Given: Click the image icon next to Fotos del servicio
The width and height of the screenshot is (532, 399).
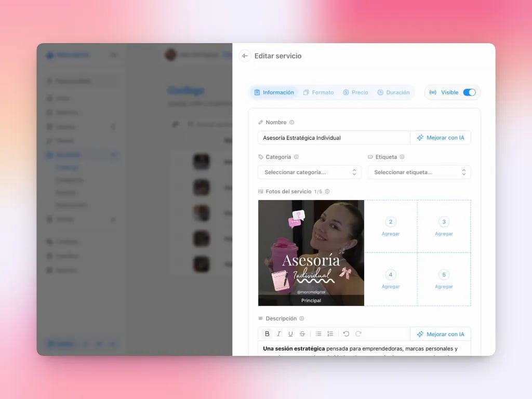Looking at the screenshot, I should [261, 191].
